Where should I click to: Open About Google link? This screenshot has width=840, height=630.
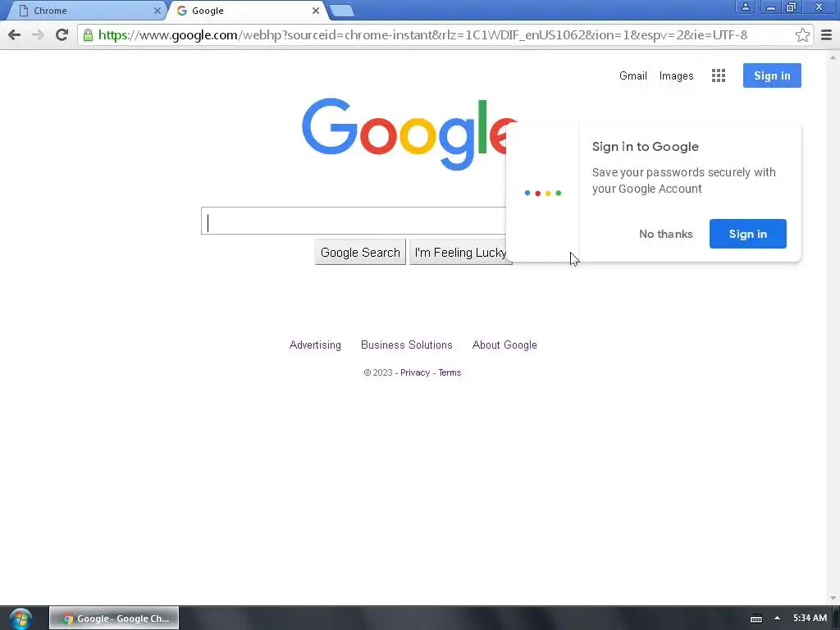tap(504, 345)
